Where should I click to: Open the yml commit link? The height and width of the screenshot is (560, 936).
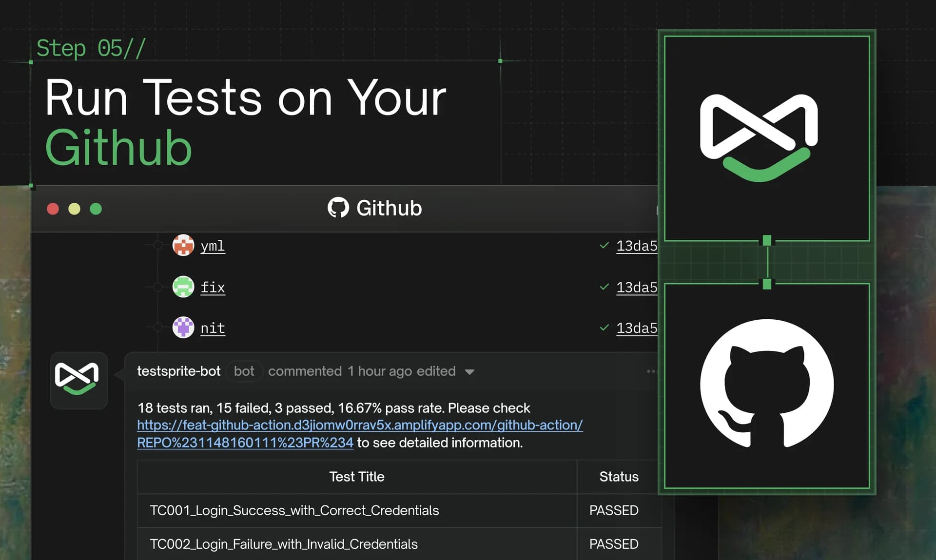point(213,246)
